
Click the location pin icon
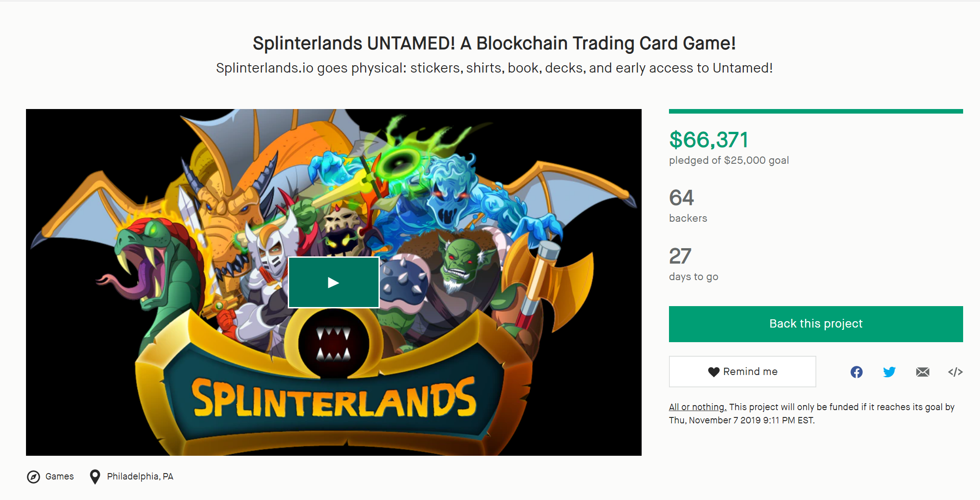point(95,477)
